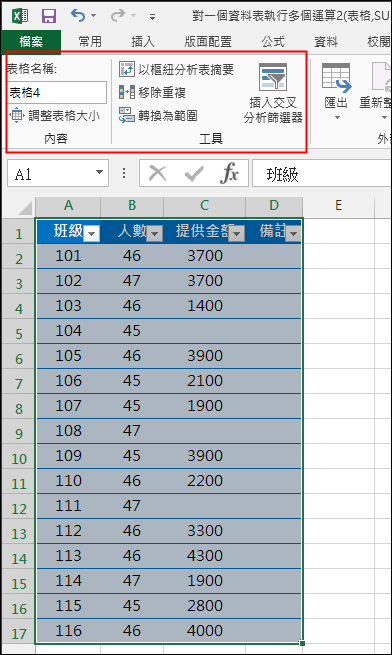Click cell containing 101
The height and width of the screenshot is (655, 392).
click(x=68, y=256)
